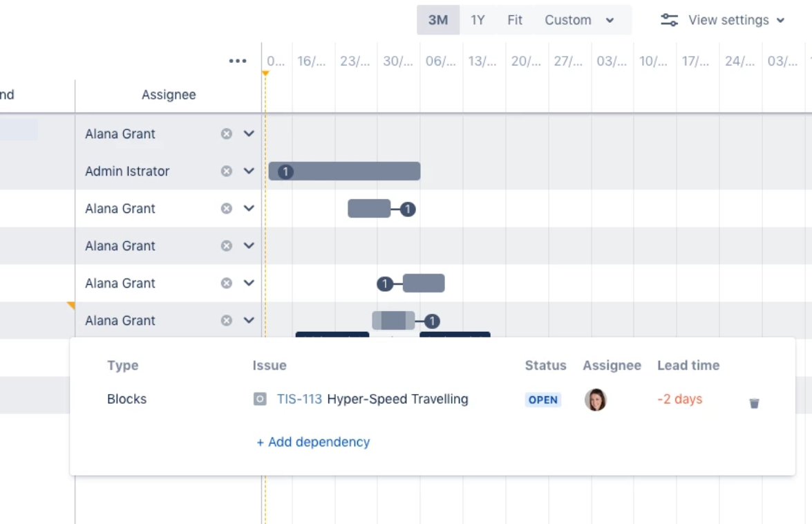
Task: Click the TIS-113 issue type icon
Action: (260, 399)
